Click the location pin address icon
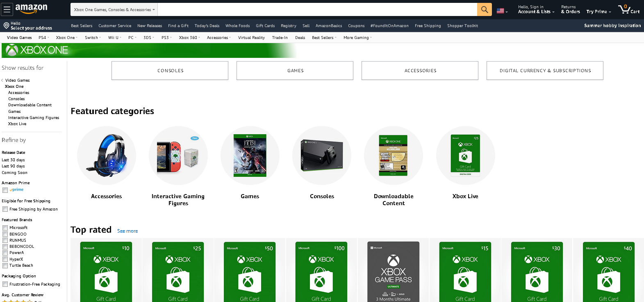Viewport: 644px width, 302px height. [x=6, y=26]
